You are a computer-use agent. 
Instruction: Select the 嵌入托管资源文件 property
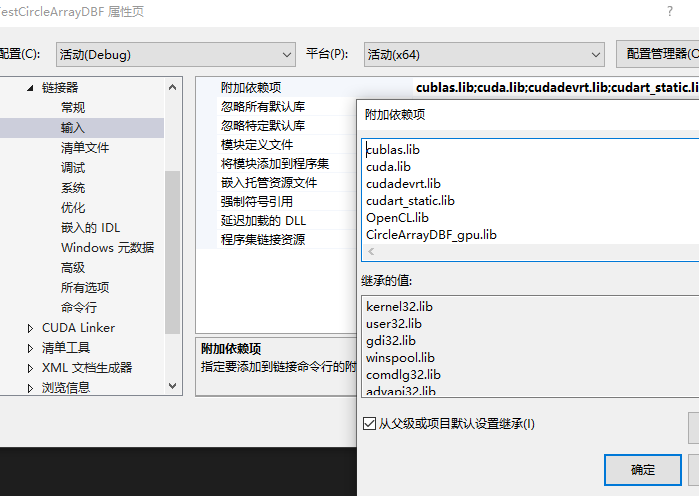click(269, 183)
